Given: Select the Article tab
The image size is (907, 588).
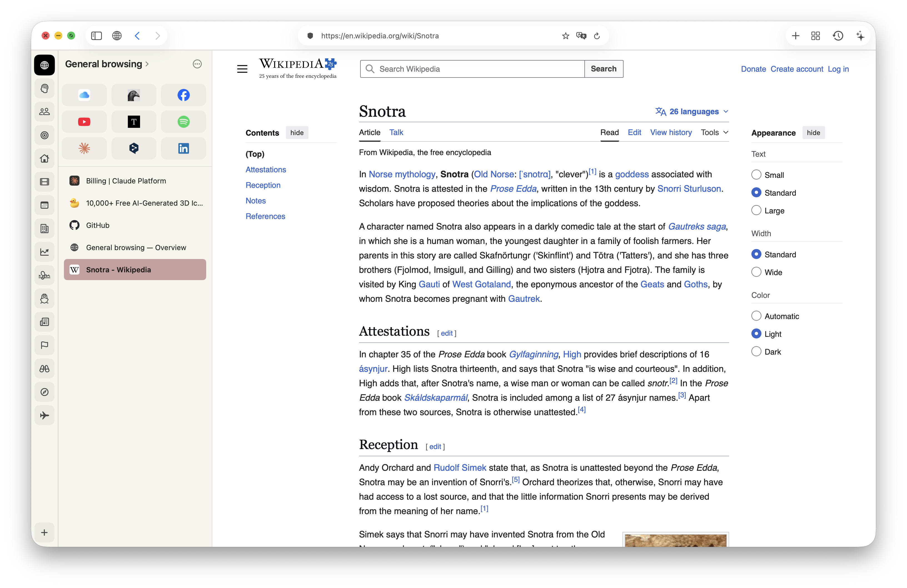Looking at the screenshot, I should [x=369, y=132].
